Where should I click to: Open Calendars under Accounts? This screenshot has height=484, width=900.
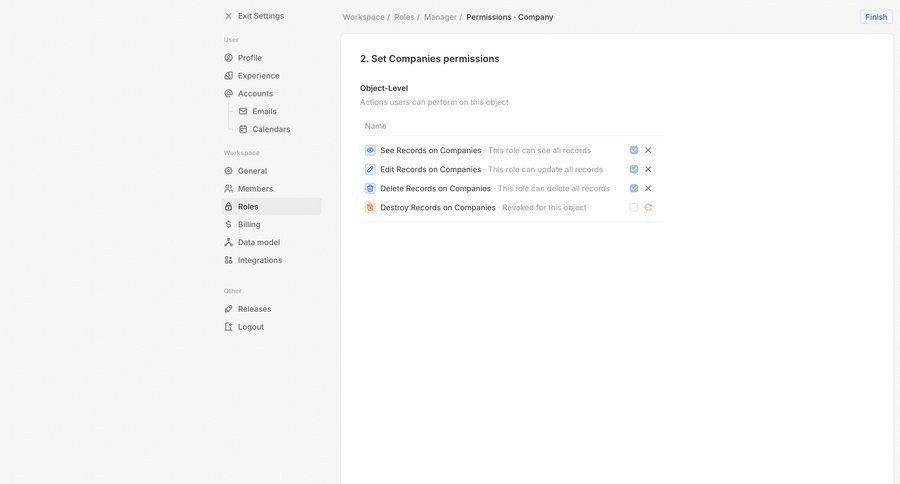point(279,129)
